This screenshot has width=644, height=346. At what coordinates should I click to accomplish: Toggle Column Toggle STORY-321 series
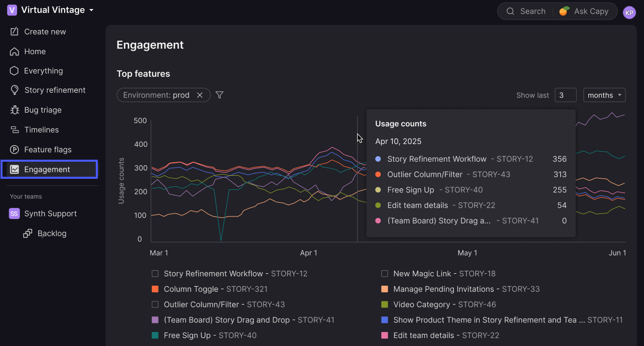click(155, 289)
